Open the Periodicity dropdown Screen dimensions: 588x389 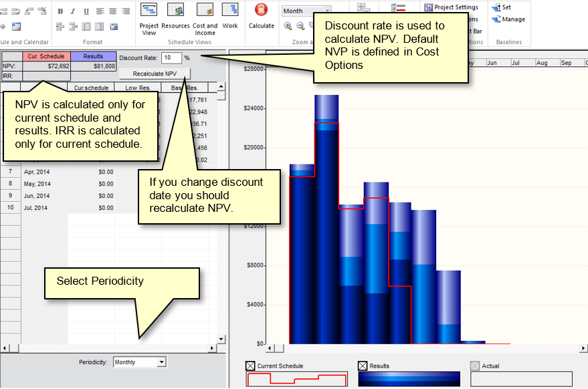(161, 362)
